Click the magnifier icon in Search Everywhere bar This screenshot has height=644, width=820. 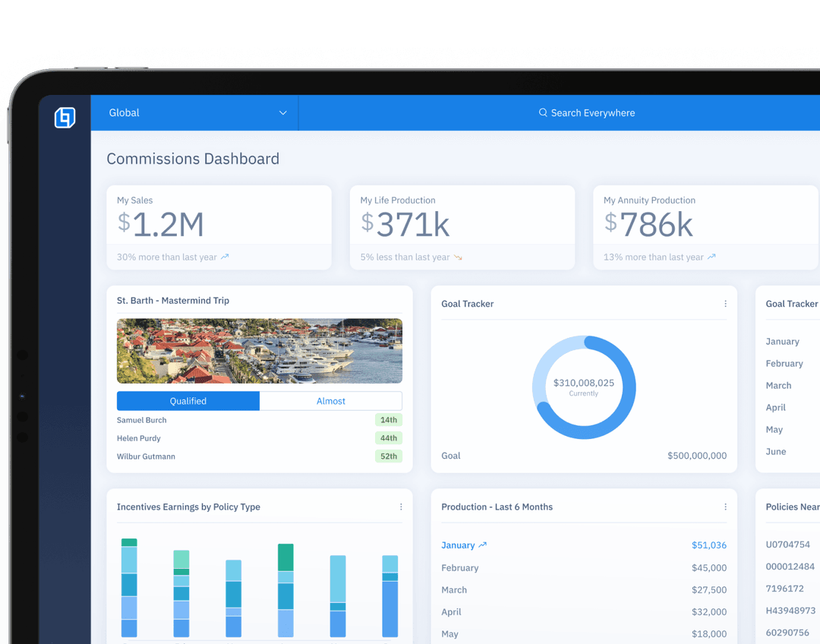click(x=542, y=112)
